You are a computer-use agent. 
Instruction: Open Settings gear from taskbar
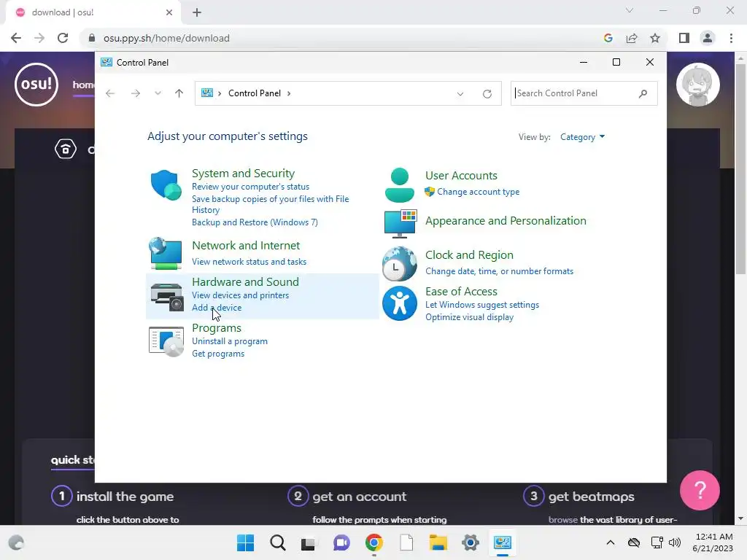point(471,542)
